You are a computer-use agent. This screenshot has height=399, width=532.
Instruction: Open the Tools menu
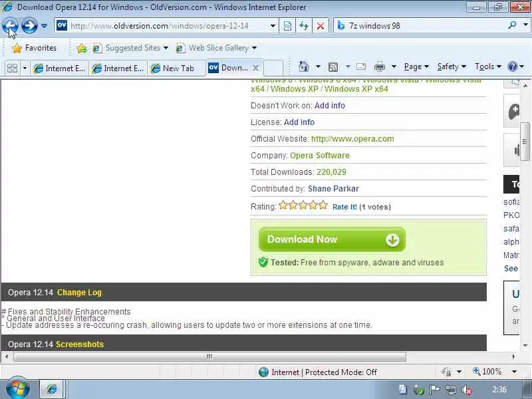click(488, 66)
